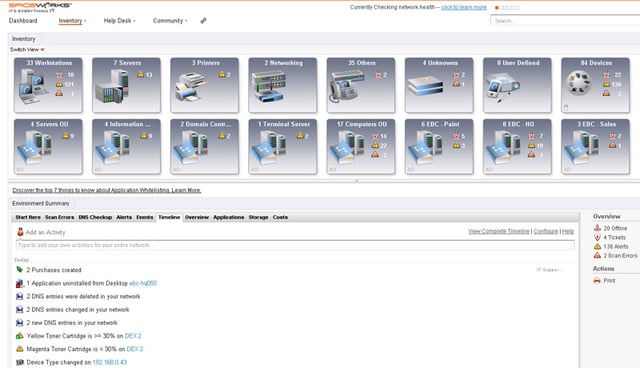The width and height of the screenshot is (640, 368).
Task: Click '2 new DNS entries in your network'
Action: tap(72, 322)
